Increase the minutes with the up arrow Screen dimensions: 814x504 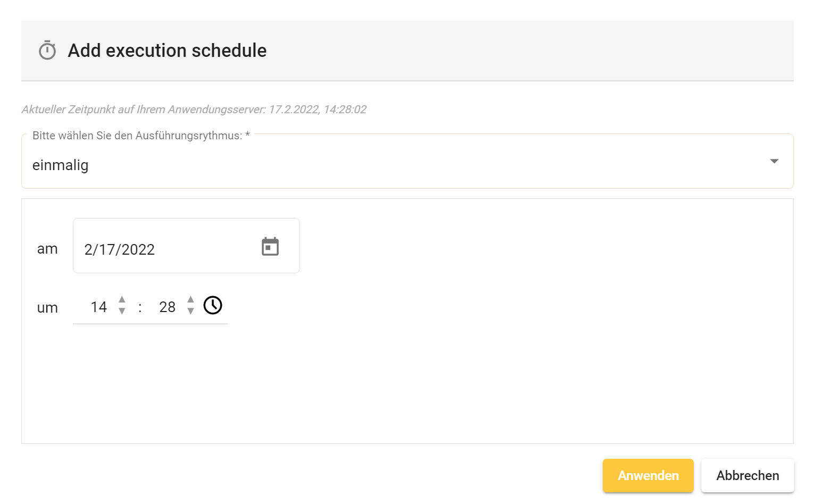(190, 299)
